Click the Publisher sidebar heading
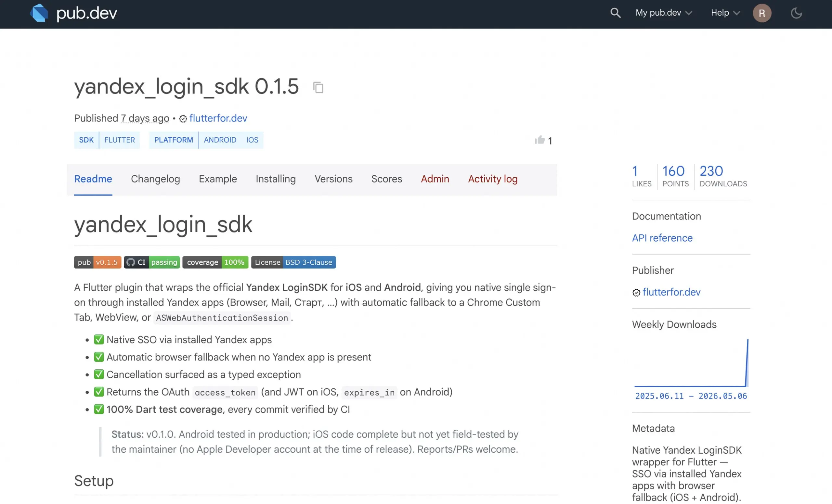 (x=653, y=270)
